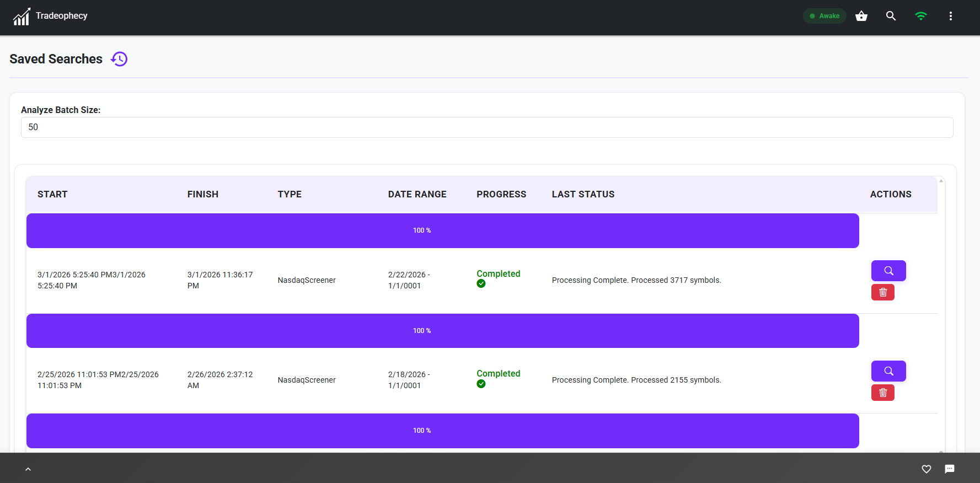This screenshot has height=483, width=980.
Task: Click the green Wi-Fi connection icon
Action: pos(920,16)
